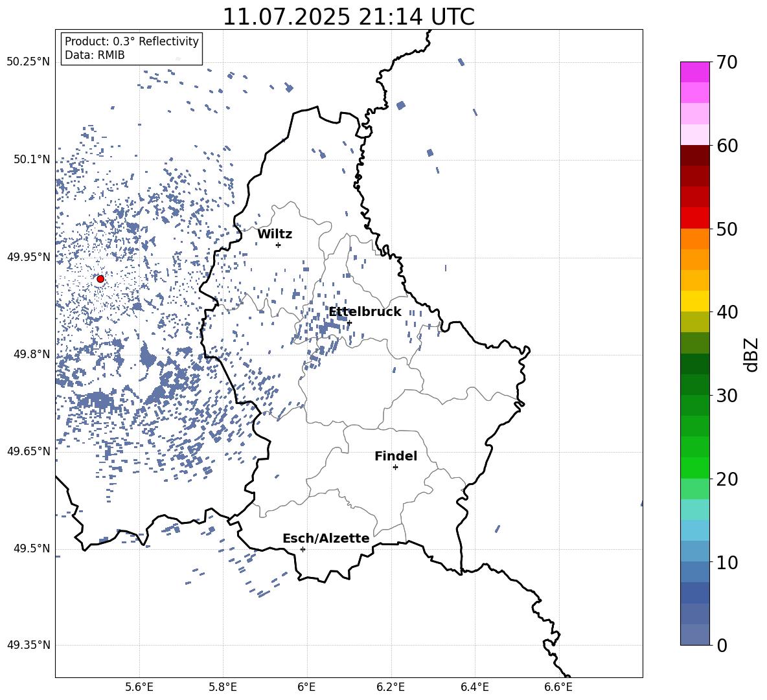Click the yellow colorbar segment above 40

(695, 301)
